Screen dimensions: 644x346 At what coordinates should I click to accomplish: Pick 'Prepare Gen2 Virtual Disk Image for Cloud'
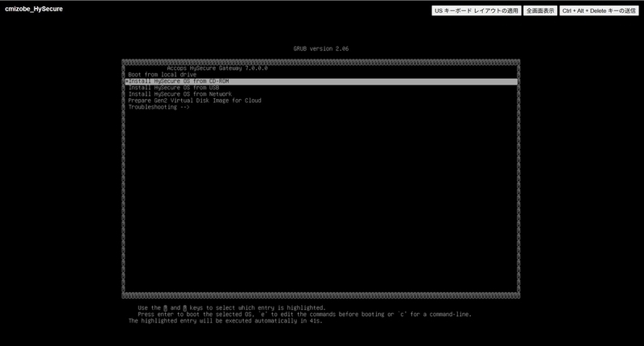[x=195, y=101]
